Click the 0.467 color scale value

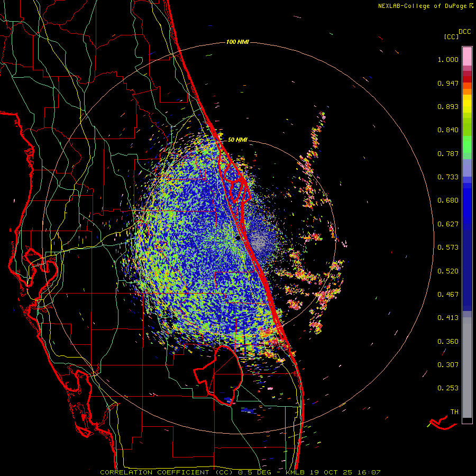click(448, 295)
